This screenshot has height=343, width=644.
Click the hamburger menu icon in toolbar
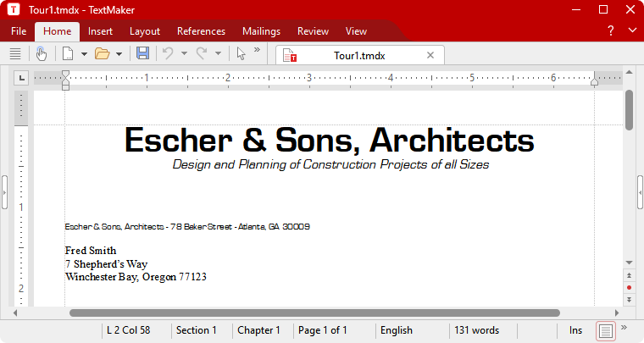[x=15, y=53]
